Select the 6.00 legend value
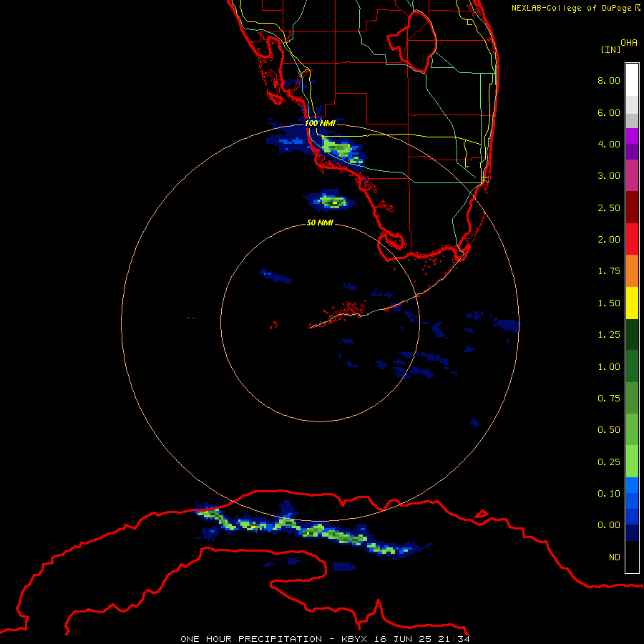The width and height of the screenshot is (644, 644). pyautogui.click(x=609, y=112)
